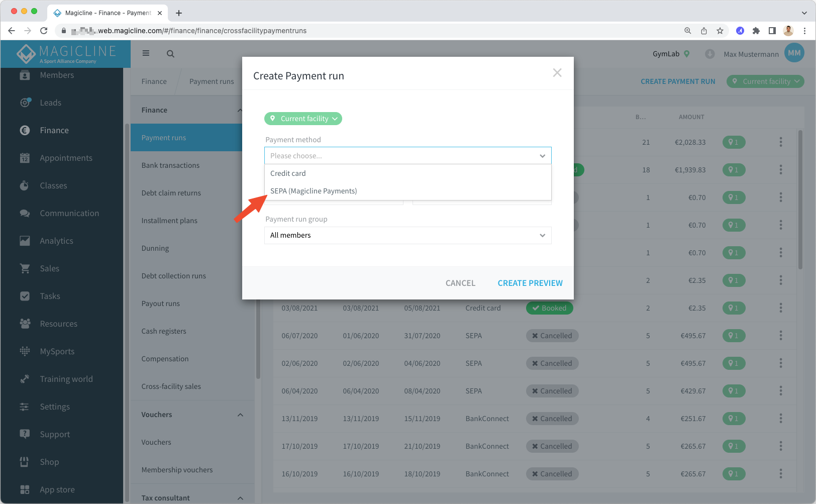This screenshot has height=504, width=816.
Task: Click CREATE PAYMENT RUN link
Action: click(x=678, y=81)
